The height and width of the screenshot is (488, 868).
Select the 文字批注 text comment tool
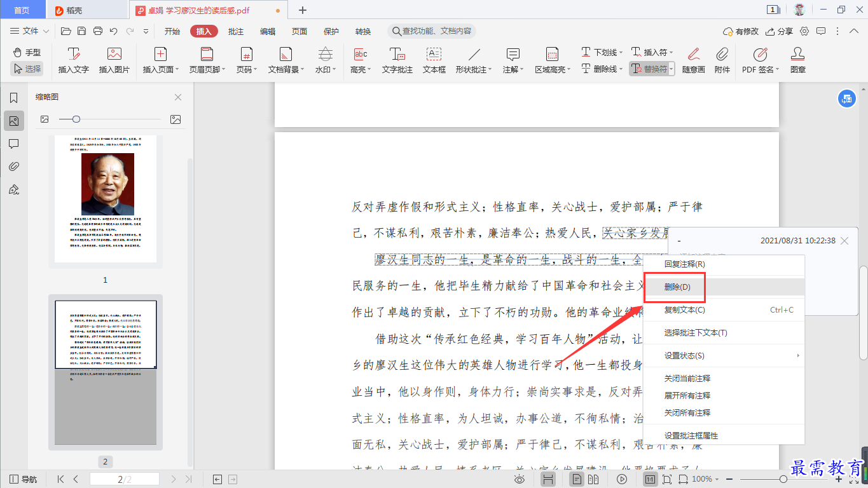click(397, 60)
